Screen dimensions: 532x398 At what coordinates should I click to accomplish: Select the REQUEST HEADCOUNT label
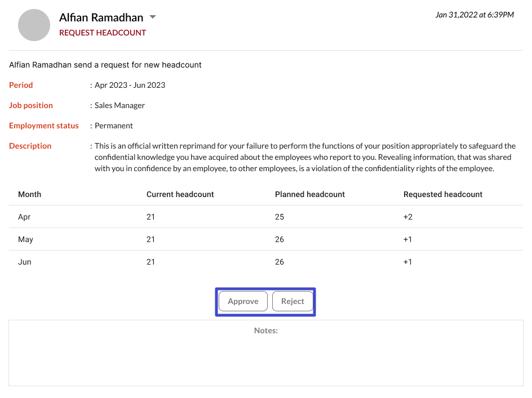[103, 33]
